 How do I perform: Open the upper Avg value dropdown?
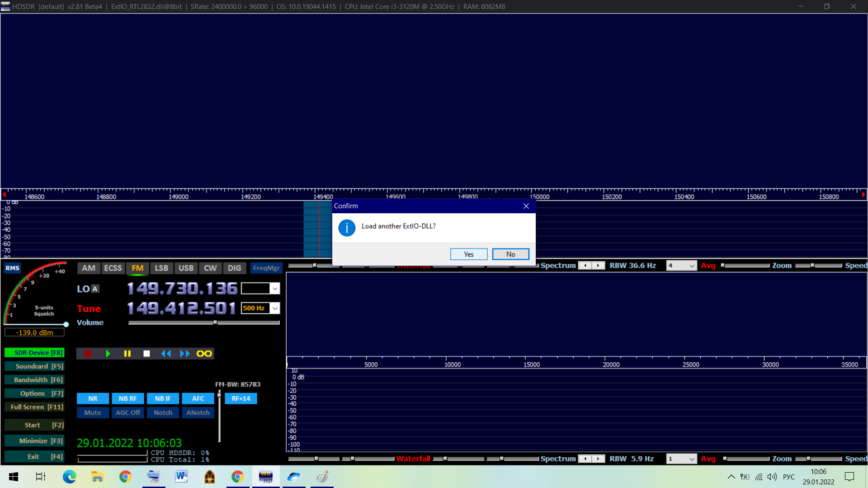[692, 266]
